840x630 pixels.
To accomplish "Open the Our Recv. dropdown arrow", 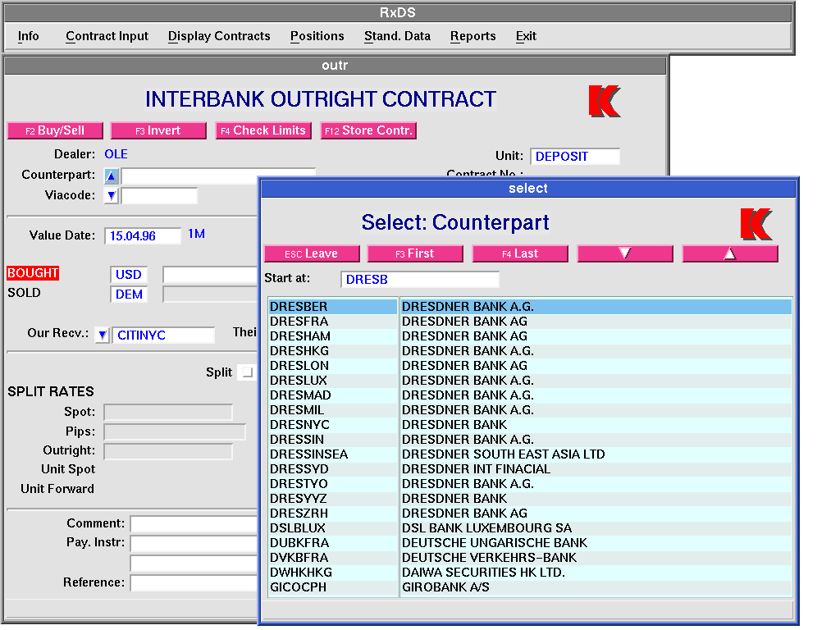I will 103,336.
